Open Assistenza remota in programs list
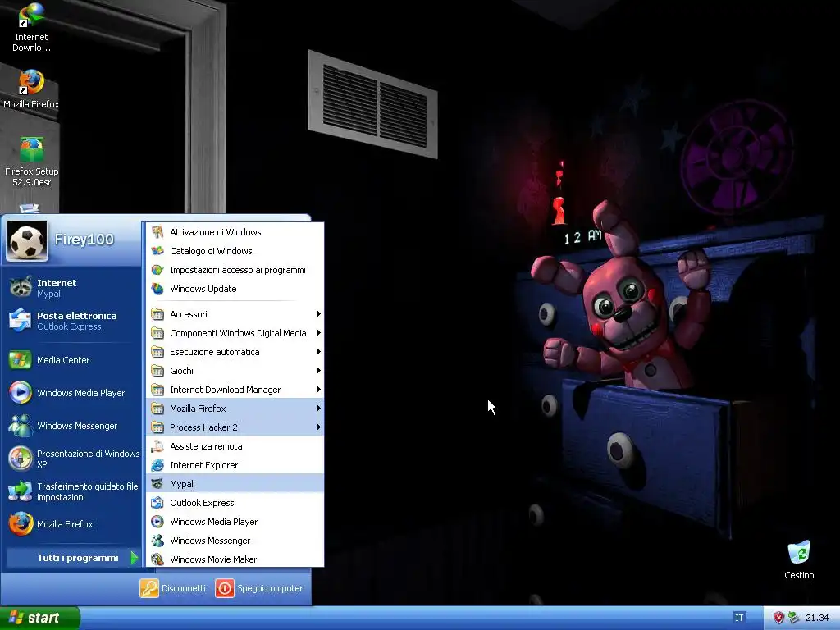This screenshot has width=840, height=630. [235, 445]
